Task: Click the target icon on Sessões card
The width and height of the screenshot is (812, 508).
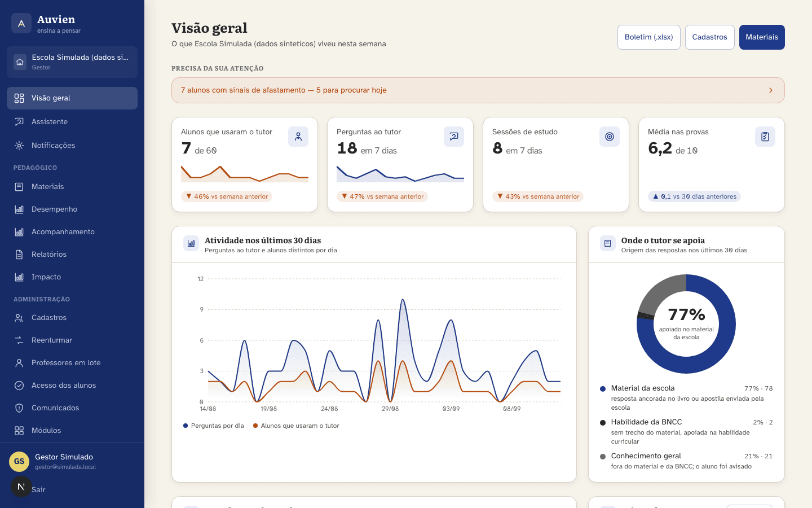Action: click(x=610, y=137)
